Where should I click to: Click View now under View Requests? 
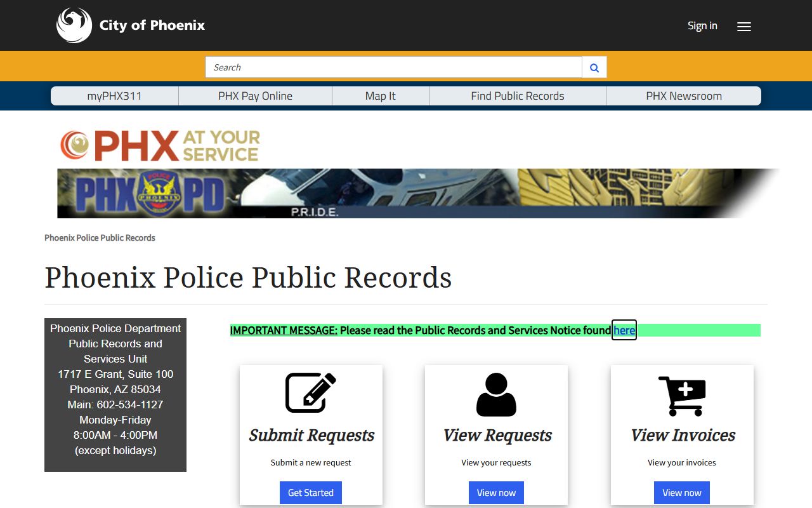coord(496,493)
